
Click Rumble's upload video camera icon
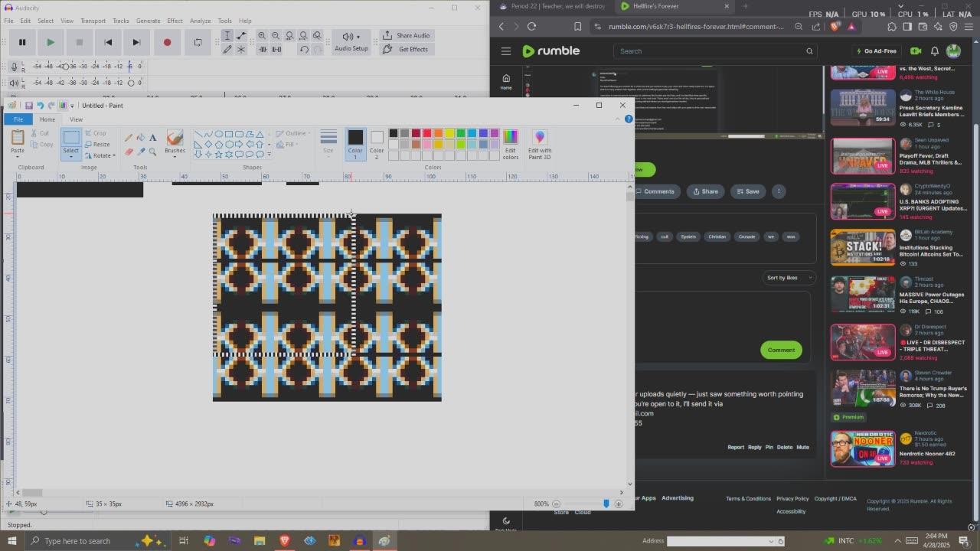(916, 51)
